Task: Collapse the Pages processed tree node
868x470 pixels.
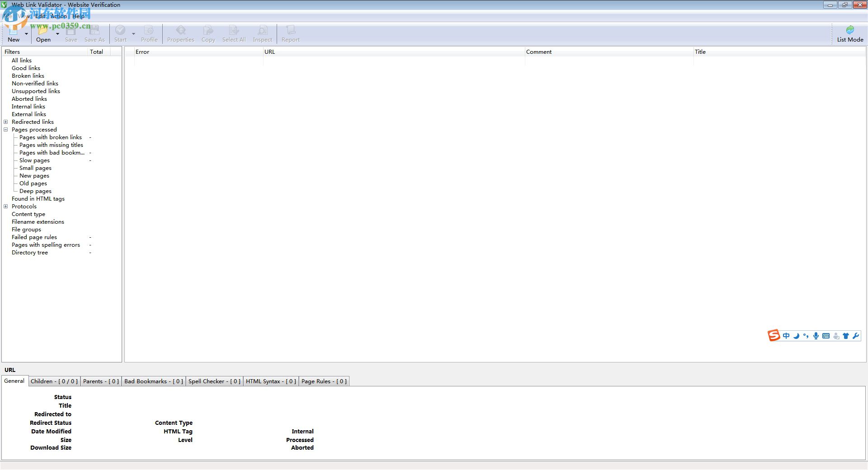Action: click(5, 130)
